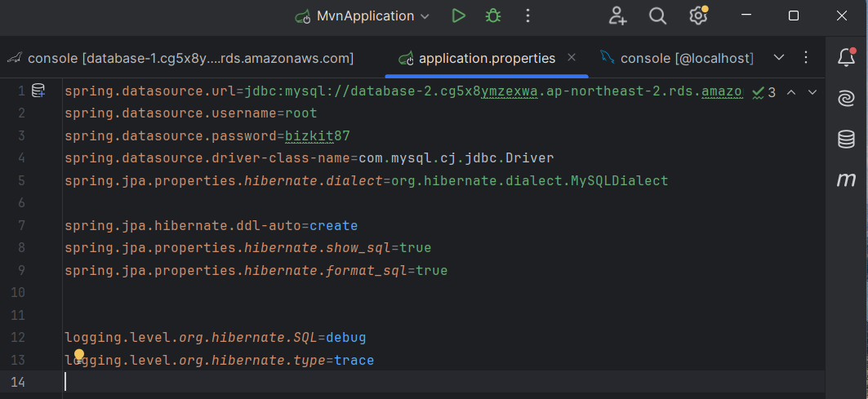868x399 pixels.
Task: Minimize the IDE window
Action: click(745, 16)
